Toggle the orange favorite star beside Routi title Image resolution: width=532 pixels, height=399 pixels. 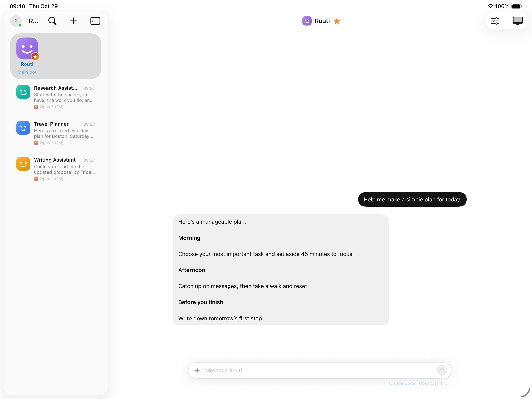coord(337,21)
